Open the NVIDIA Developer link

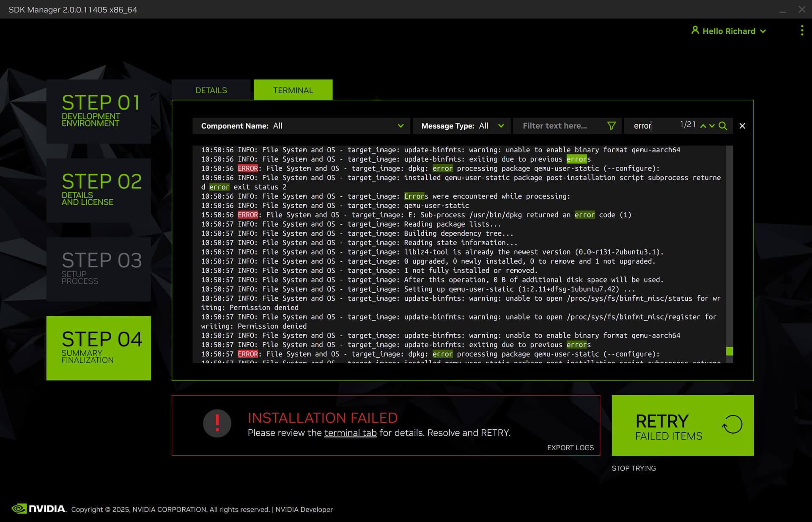coord(304,509)
